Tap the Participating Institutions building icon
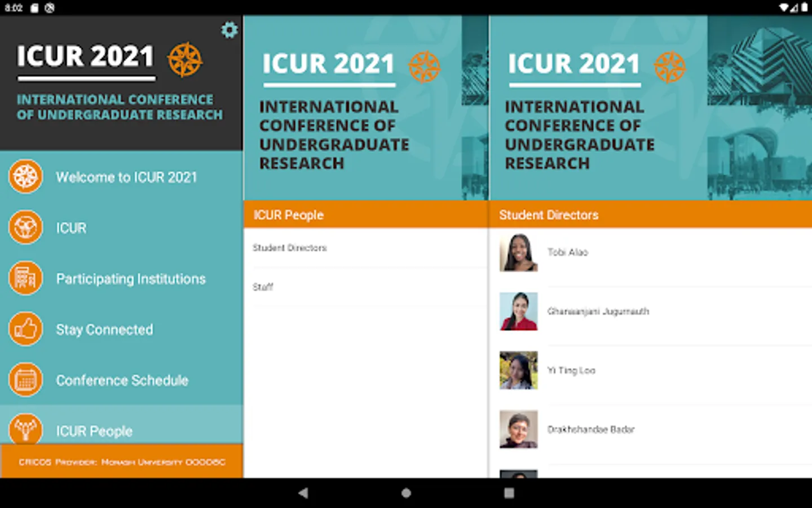The height and width of the screenshot is (508, 812). point(25,278)
